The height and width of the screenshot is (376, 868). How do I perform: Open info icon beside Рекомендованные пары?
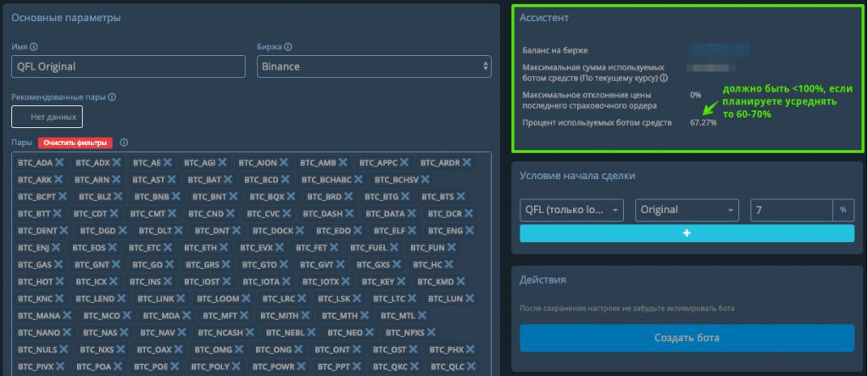tap(112, 97)
